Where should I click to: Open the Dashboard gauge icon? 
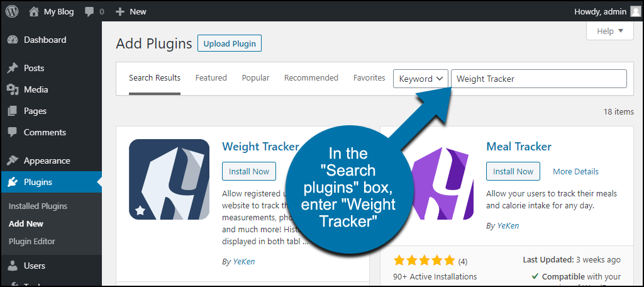tap(13, 40)
